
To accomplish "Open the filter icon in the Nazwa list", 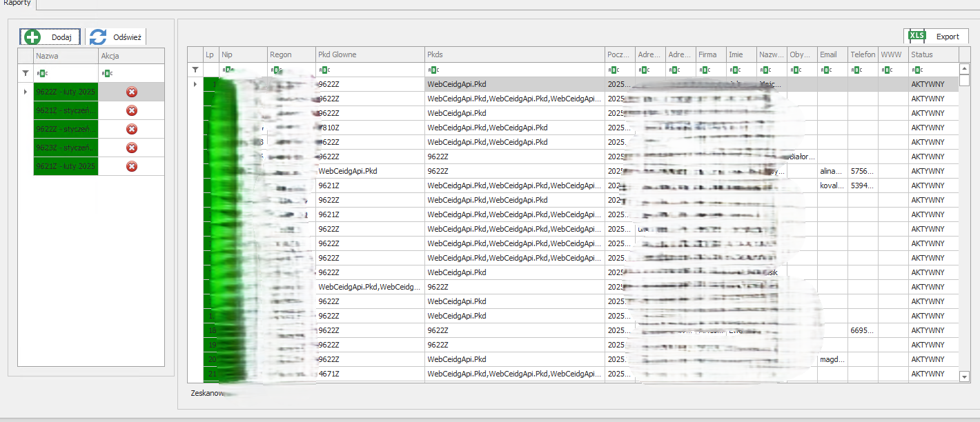I will click(26, 73).
